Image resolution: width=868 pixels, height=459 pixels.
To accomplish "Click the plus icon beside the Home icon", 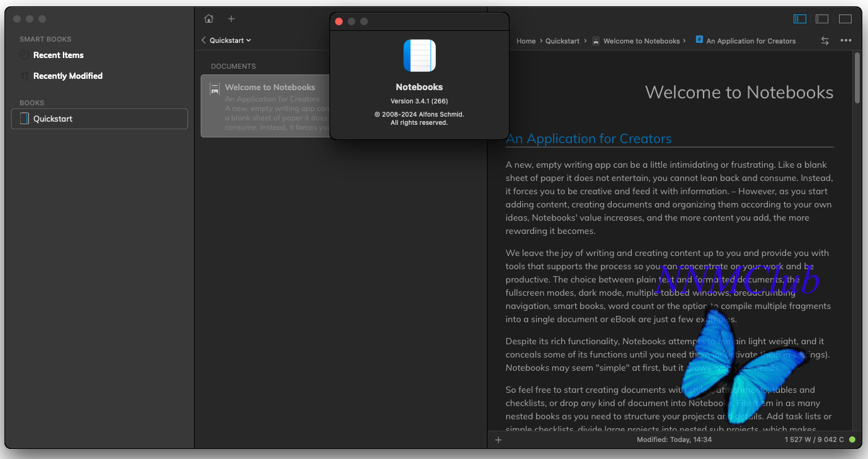I will click(x=231, y=19).
